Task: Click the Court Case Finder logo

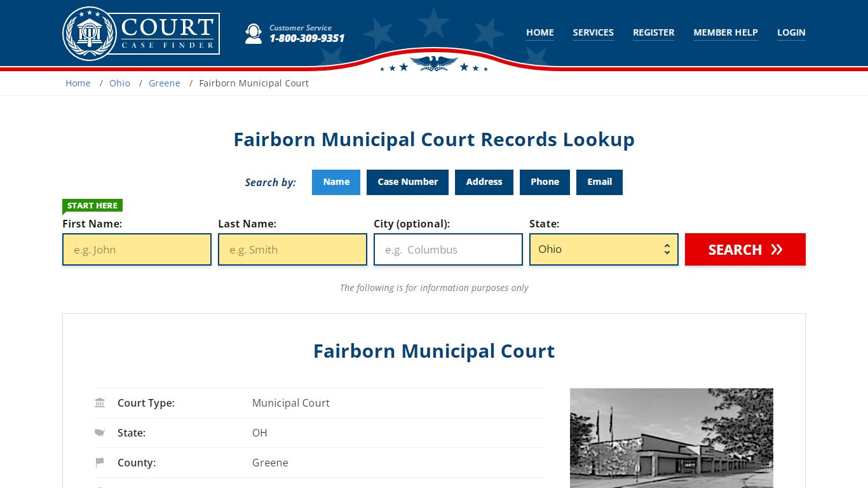Action: pos(141,33)
